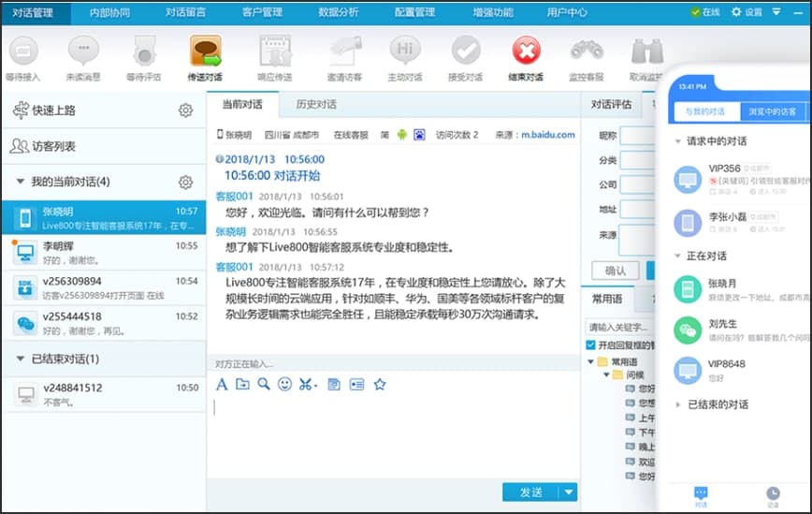This screenshot has width=812, height=514.
Task: Open gear settings beside 我的当前对话(4)
Action: click(185, 182)
